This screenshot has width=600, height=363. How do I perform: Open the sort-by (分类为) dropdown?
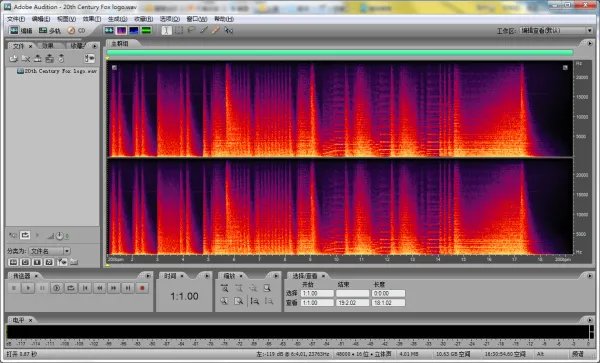point(50,251)
